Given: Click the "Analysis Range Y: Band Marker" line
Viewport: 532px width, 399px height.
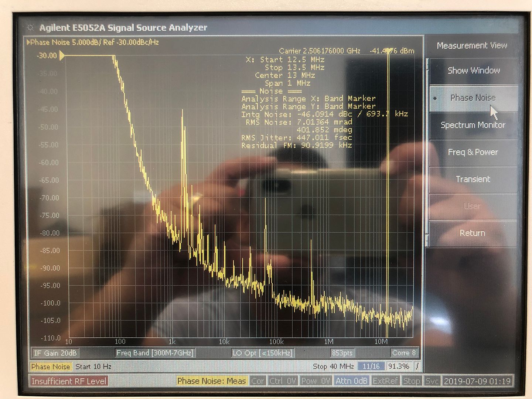Looking at the screenshot, I should 308,106.
